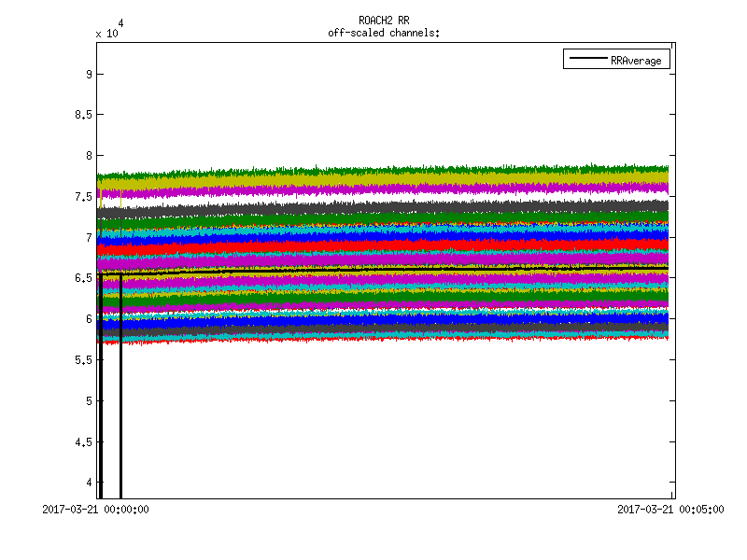The image size is (747, 560).
Task: Click the RRAverage legend label
Action: pyautogui.click(x=636, y=60)
